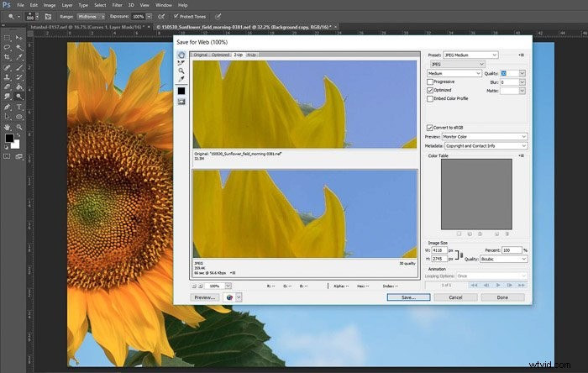Select the Move tool
The height and width of the screenshot is (373, 588).
pyautogui.click(x=18, y=38)
